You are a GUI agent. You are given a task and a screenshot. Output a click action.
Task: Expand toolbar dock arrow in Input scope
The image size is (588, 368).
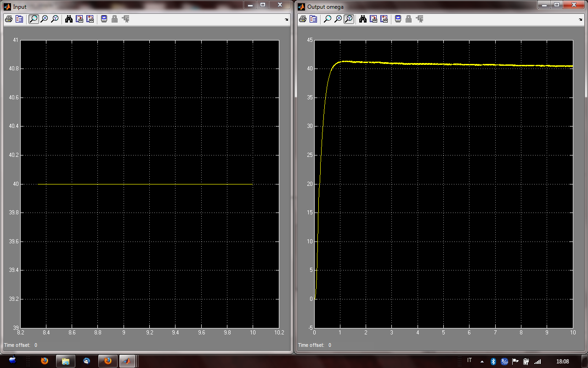(287, 19)
